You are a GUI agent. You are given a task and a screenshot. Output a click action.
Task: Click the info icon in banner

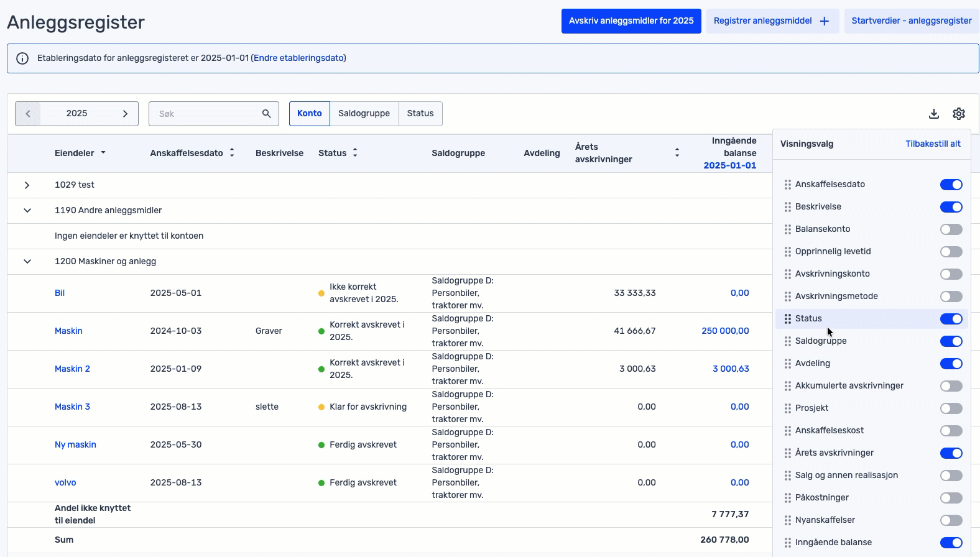22,58
